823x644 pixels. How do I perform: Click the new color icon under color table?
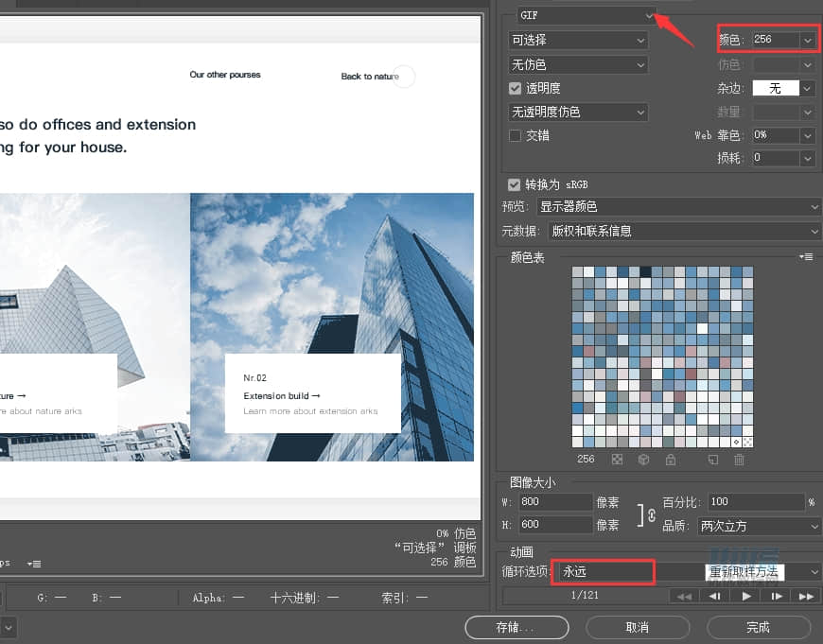click(713, 460)
